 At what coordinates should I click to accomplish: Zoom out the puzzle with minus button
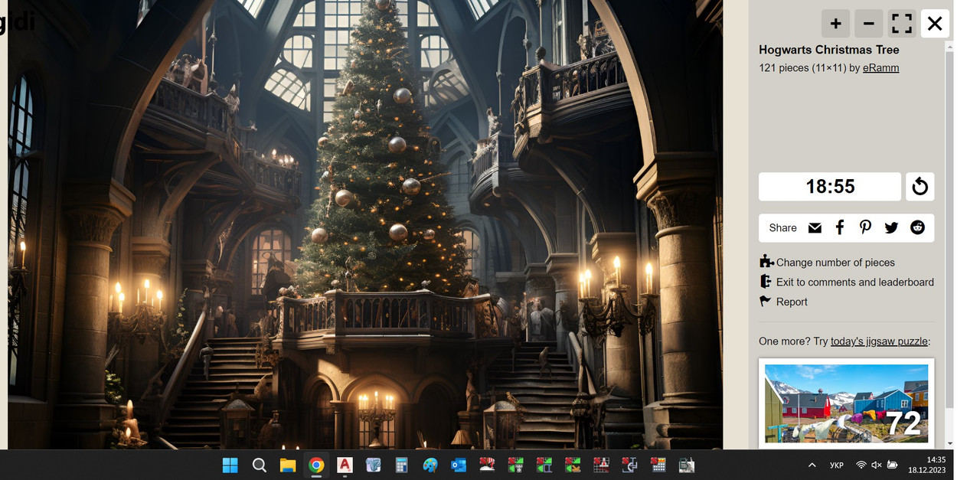click(x=869, y=24)
